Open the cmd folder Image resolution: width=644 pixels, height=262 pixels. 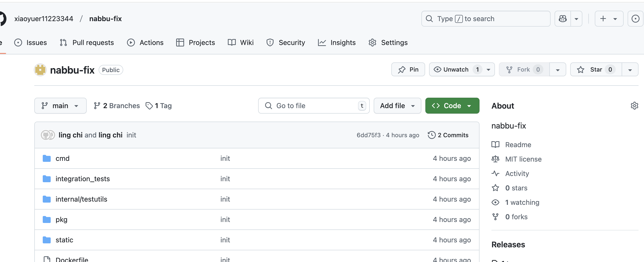(x=63, y=158)
